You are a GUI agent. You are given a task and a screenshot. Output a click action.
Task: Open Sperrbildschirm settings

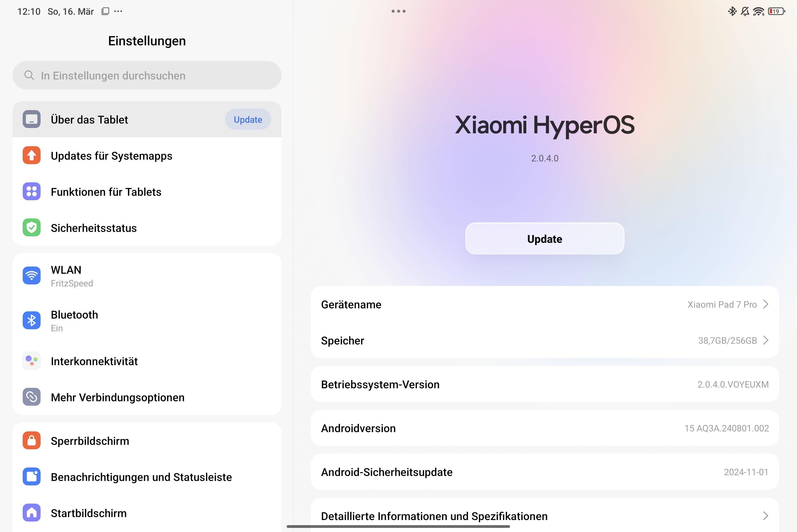click(147, 441)
